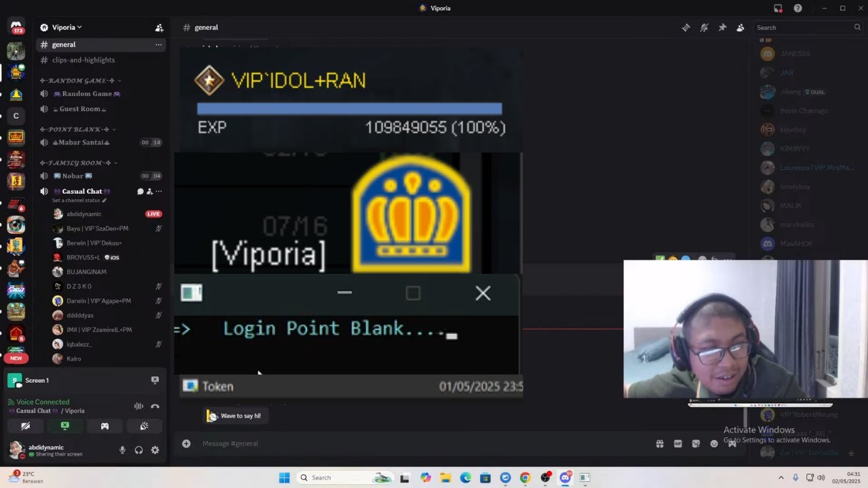The image size is (868, 488).
Task: Show hidden system tray icons
Action: 781,478
